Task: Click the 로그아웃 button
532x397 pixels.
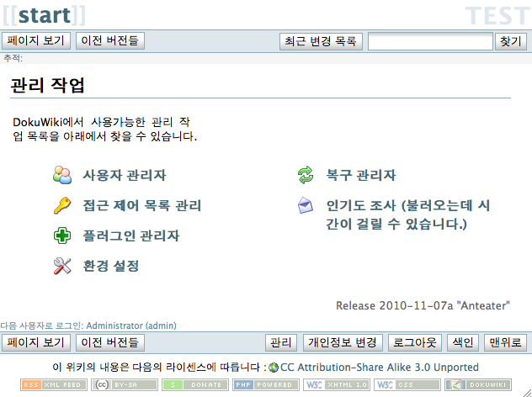Action: pyautogui.click(x=415, y=342)
